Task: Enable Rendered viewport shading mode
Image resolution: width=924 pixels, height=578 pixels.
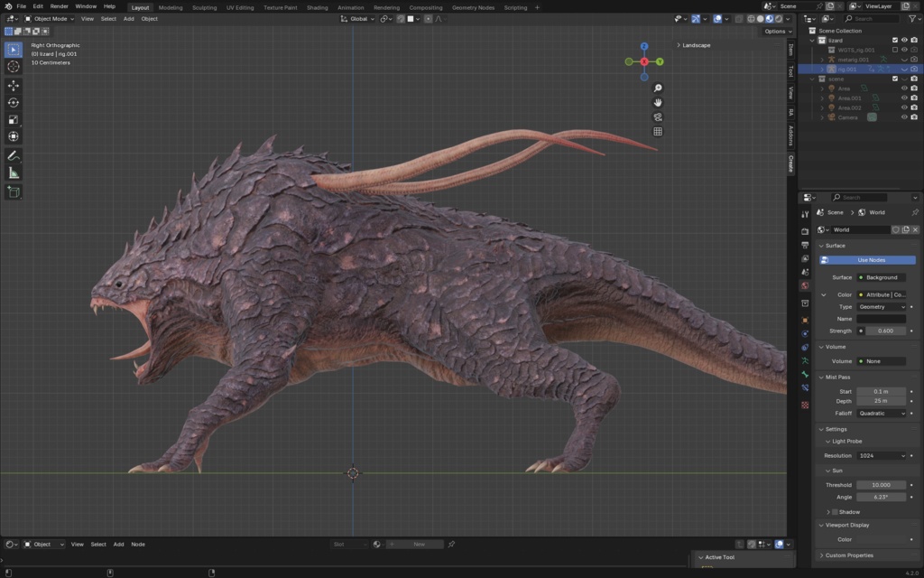Action: (779, 18)
